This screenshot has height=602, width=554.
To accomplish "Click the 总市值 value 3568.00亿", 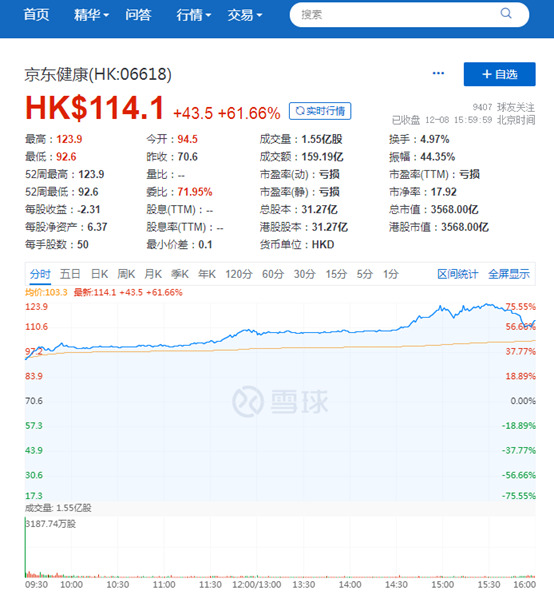I will [454, 209].
